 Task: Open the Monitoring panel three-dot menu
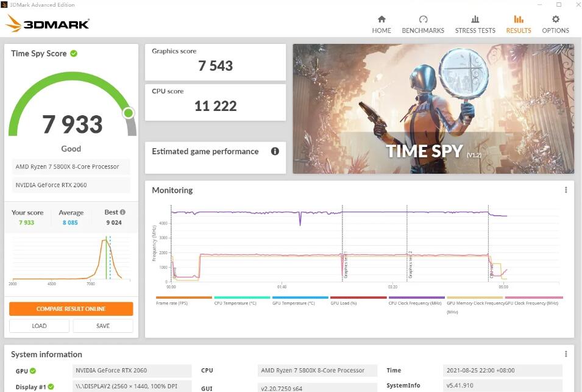tap(566, 190)
